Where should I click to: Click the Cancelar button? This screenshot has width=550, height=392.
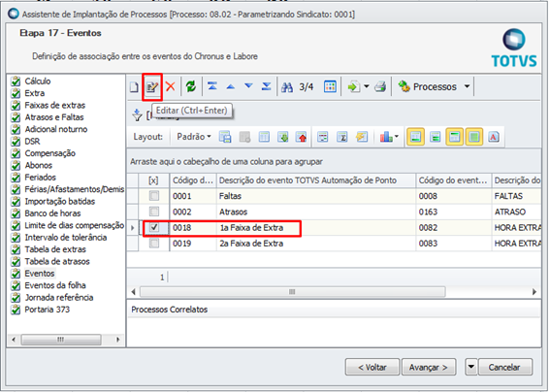point(505,367)
